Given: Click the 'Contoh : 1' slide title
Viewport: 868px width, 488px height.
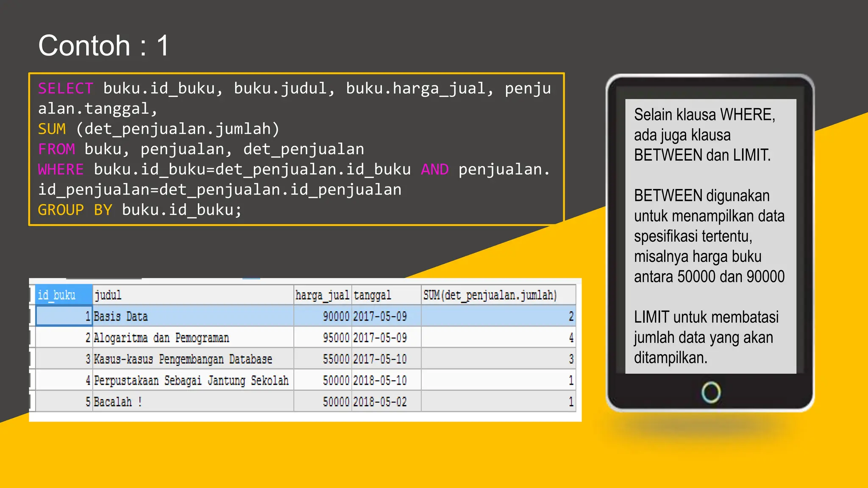Looking at the screenshot, I should click(104, 45).
